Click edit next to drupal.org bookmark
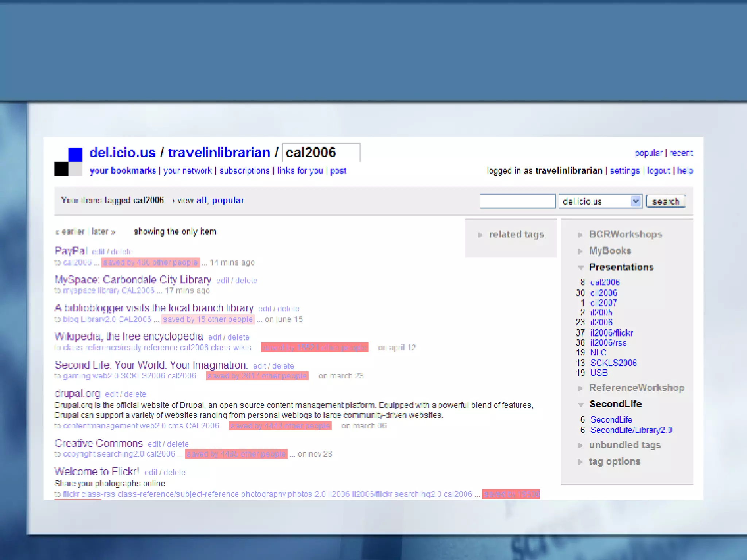This screenshot has height=560, width=747. point(111,394)
